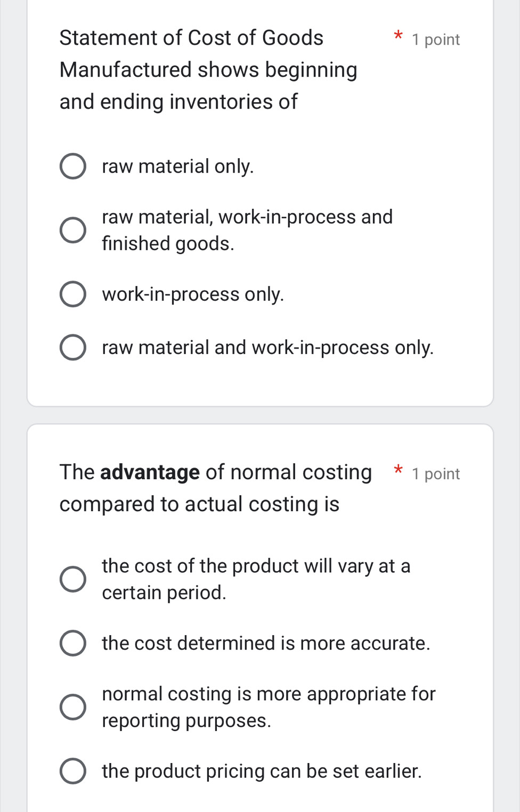This screenshot has height=812, width=520.
Task: Pick radio 'normal costing is more appropriate for reporting'
Action: 72,707
